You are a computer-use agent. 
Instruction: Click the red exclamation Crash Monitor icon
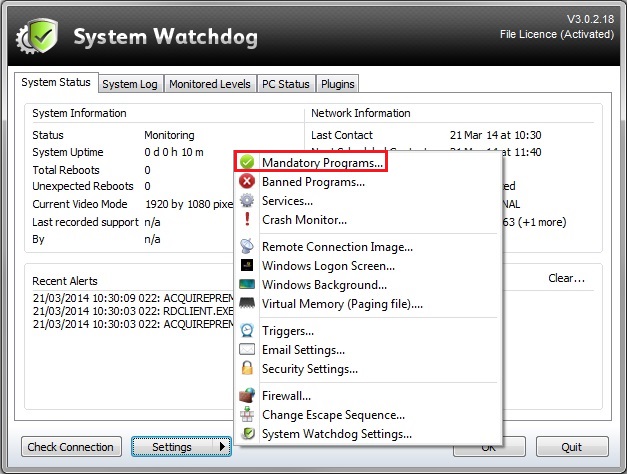click(247, 219)
